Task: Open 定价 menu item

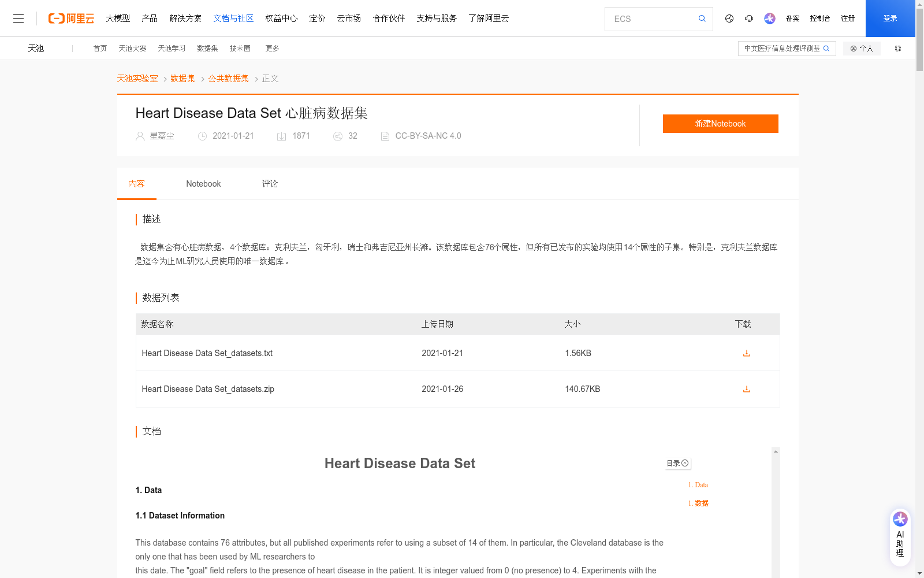Action: [x=317, y=18]
